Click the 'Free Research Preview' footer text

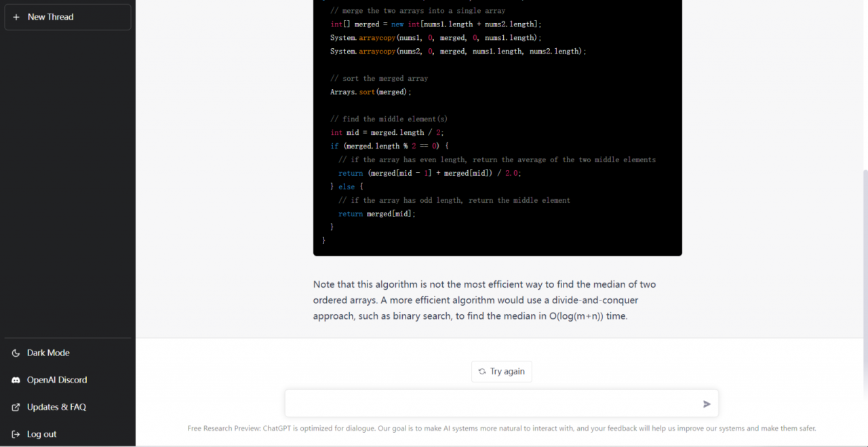pos(502,428)
